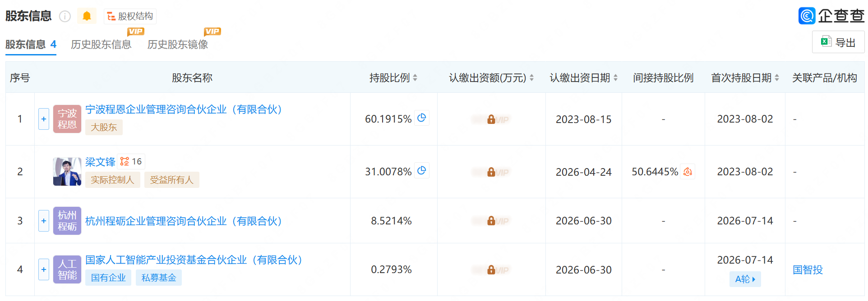Click the 2023-08-15 contribution date

tap(584, 119)
